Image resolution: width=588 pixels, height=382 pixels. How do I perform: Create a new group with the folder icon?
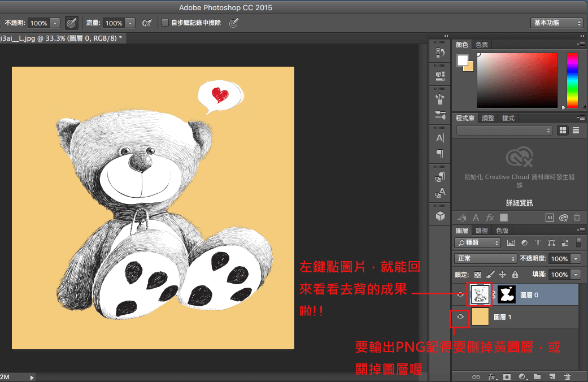(x=537, y=376)
